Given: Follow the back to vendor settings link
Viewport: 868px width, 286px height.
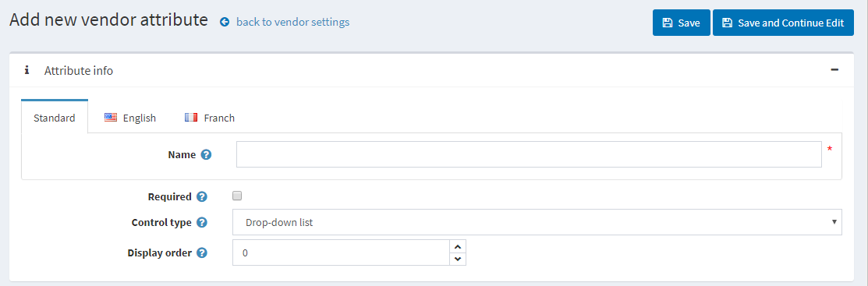Looking at the screenshot, I should pos(292,22).
